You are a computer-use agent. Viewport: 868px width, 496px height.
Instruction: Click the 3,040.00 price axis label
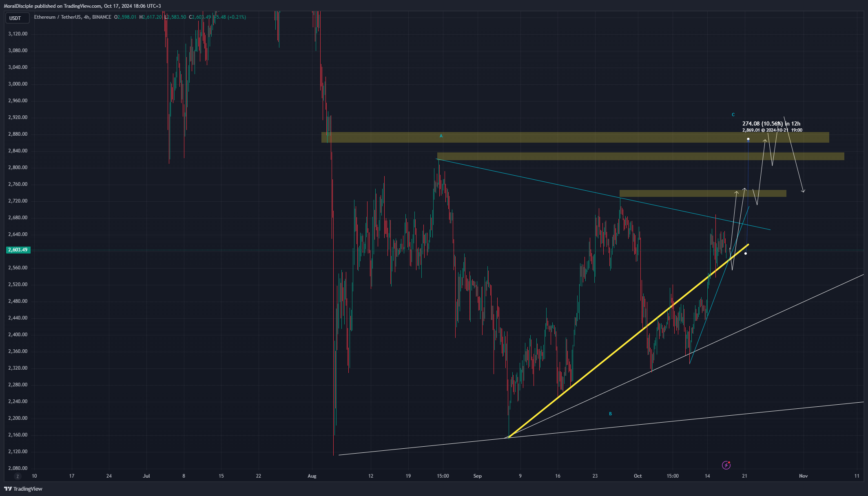[18, 67]
